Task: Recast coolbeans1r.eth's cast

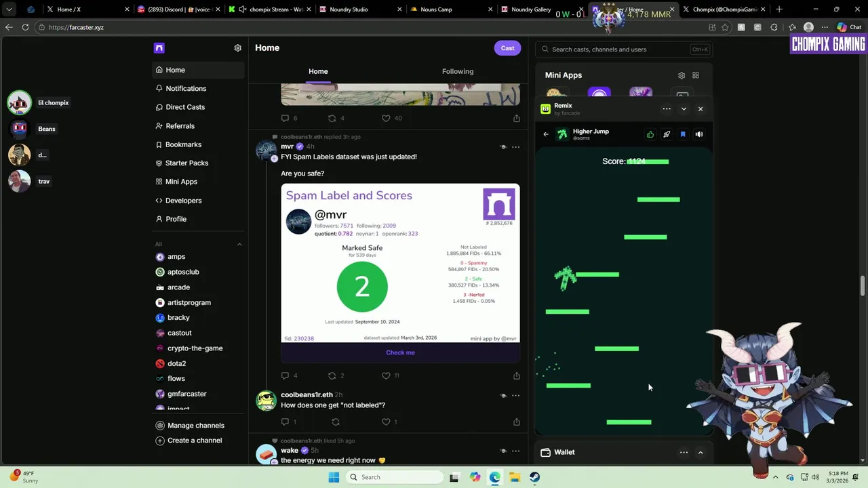Action: [x=335, y=422]
